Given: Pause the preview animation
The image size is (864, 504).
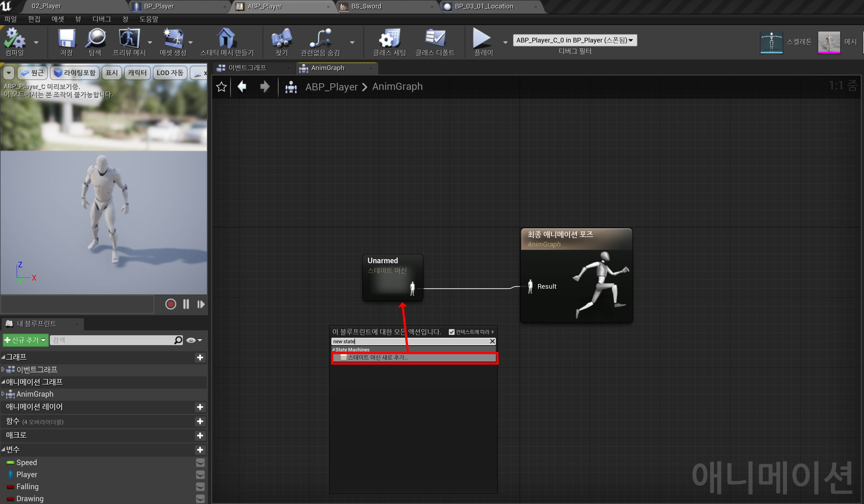Looking at the screenshot, I should click(x=186, y=304).
